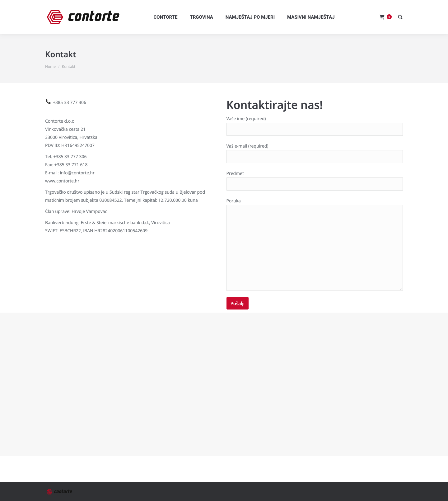
Task: Focus the Predmet input field
Action: pyautogui.click(x=315, y=184)
